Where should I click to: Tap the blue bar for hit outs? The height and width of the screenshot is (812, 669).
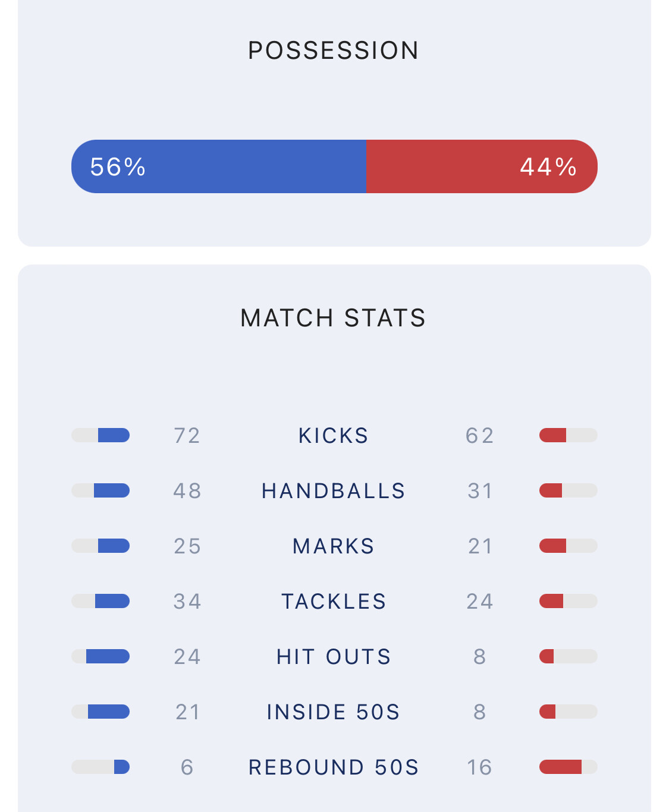click(108, 656)
